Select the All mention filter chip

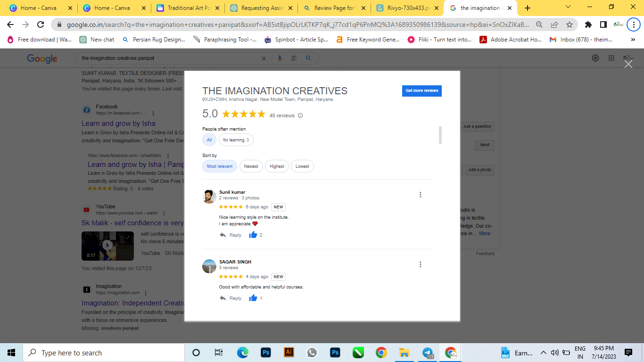click(x=209, y=140)
